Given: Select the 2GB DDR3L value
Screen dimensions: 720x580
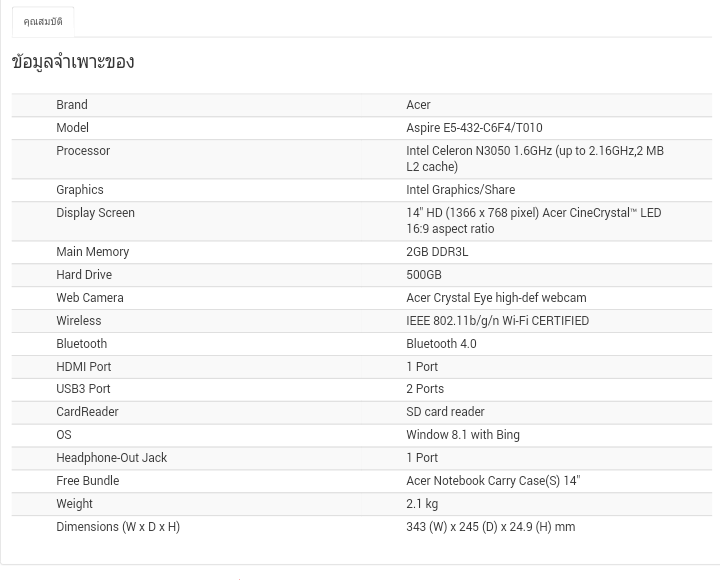Looking at the screenshot, I should coord(437,252).
